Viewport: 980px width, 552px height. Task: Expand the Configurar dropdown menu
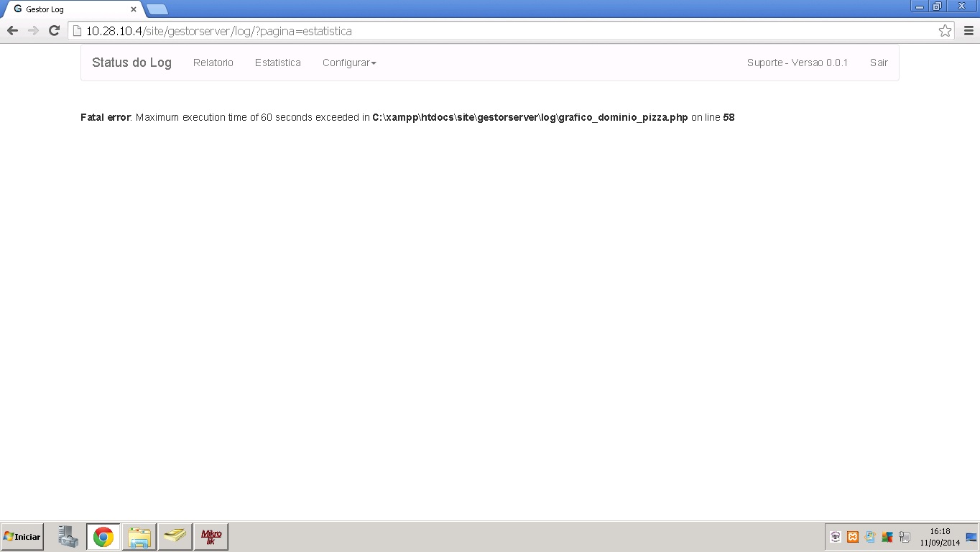coord(349,63)
